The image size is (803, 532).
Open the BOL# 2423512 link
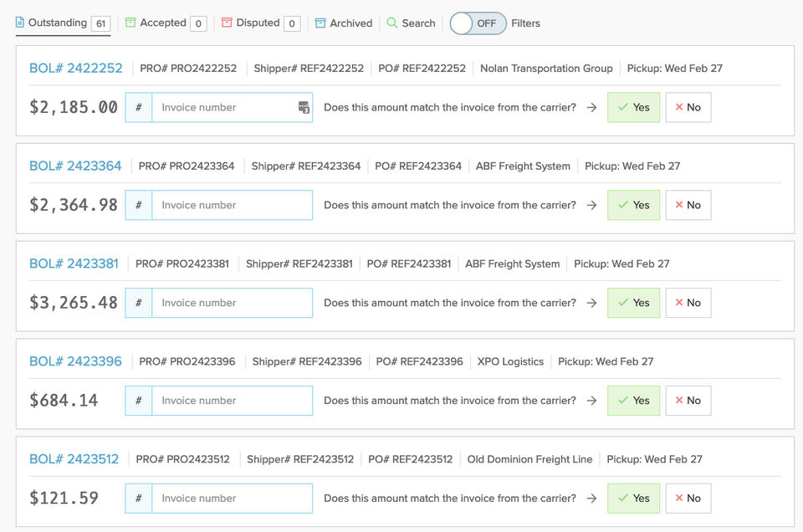pos(74,459)
